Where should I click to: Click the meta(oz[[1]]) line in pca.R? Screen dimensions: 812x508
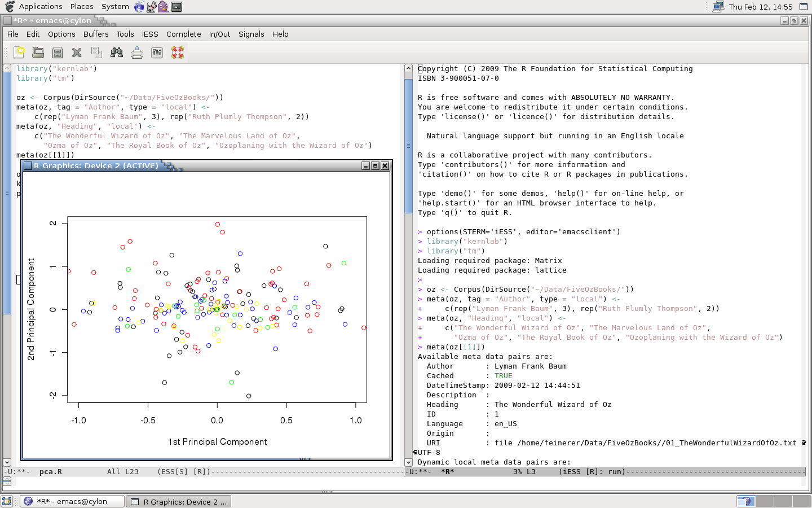tap(46, 155)
